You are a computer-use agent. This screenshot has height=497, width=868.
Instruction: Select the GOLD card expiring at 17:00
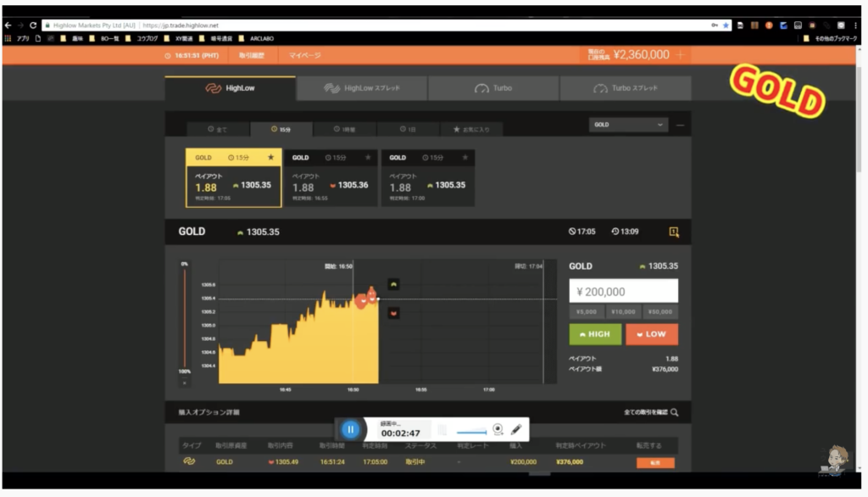tap(428, 178)
